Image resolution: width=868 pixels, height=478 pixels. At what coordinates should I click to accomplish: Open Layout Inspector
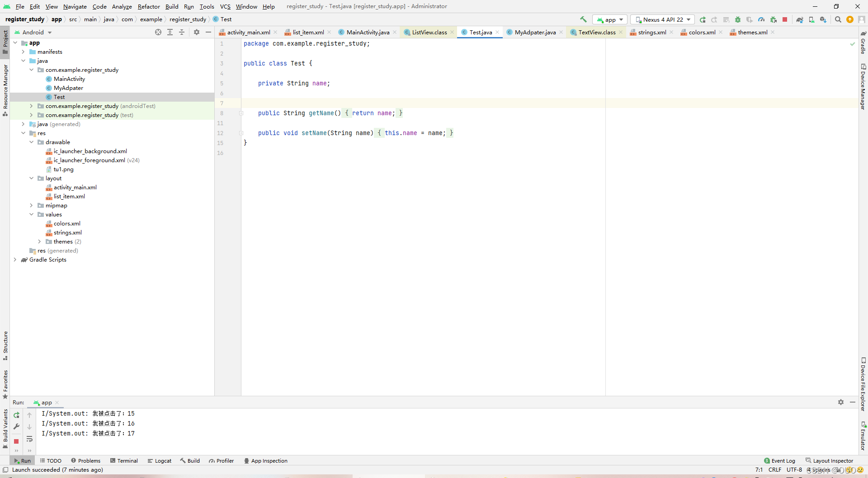tap(830, 461)
